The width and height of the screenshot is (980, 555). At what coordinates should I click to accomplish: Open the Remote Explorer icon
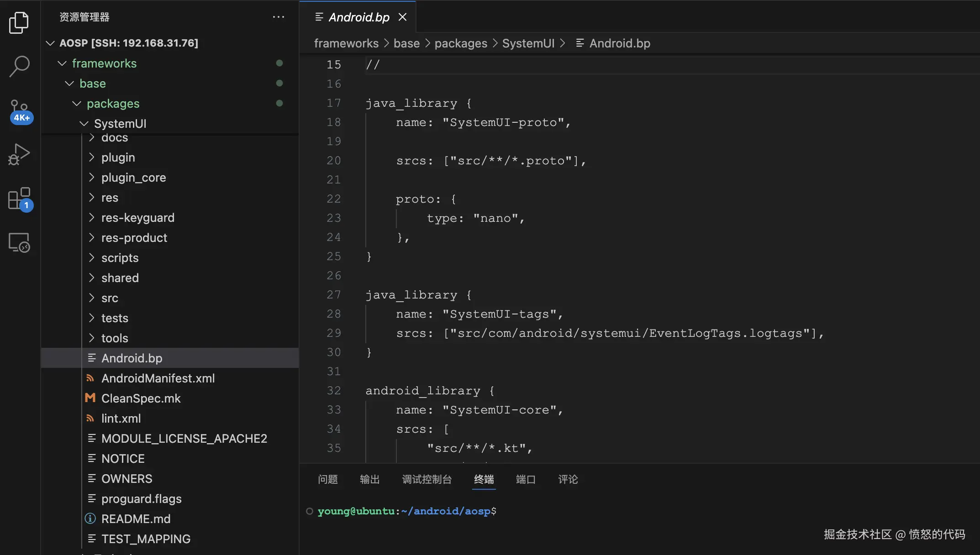pyautogui.click(x=19, y=242)
